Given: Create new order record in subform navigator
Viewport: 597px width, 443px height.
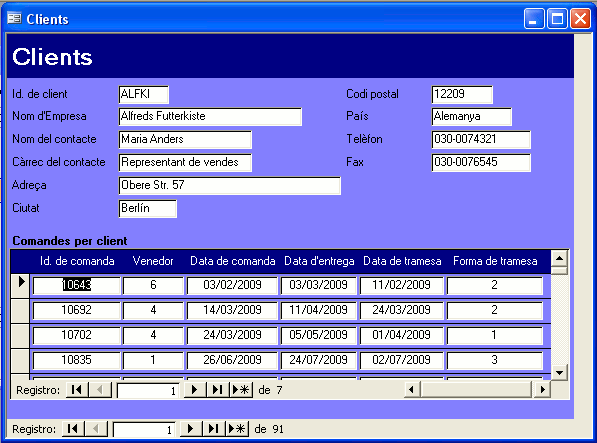Looking at the screenshot, I should (x=241, y=390).
